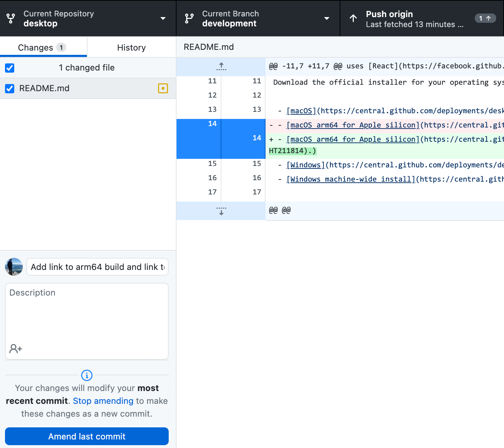Click the branch icon beside Current Branch
This screenshot has width=504, height=448.
pos(189,19)
